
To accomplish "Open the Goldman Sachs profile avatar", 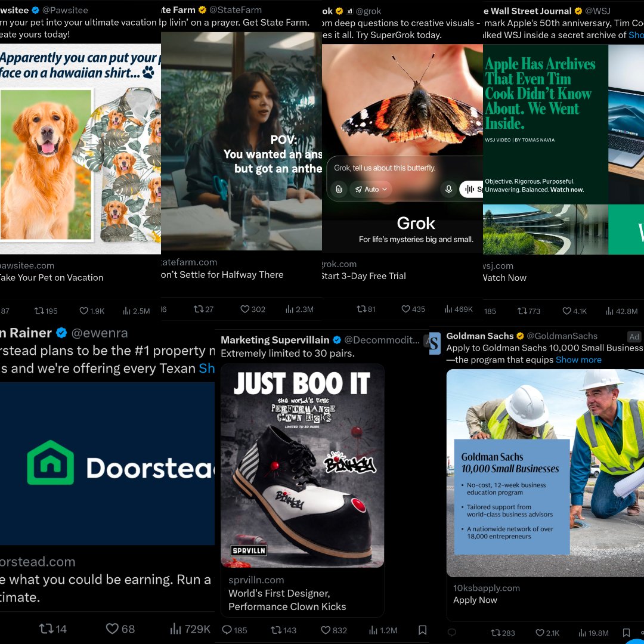I will coord(435,343).
